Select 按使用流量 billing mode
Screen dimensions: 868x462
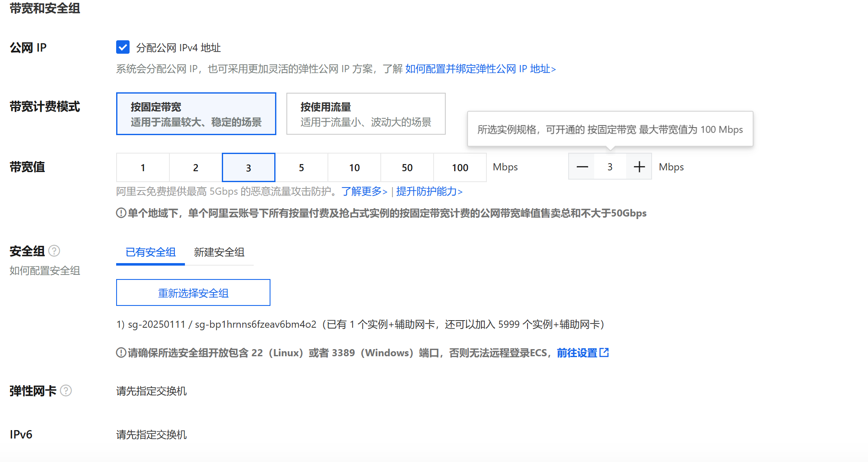coord(366,114)
